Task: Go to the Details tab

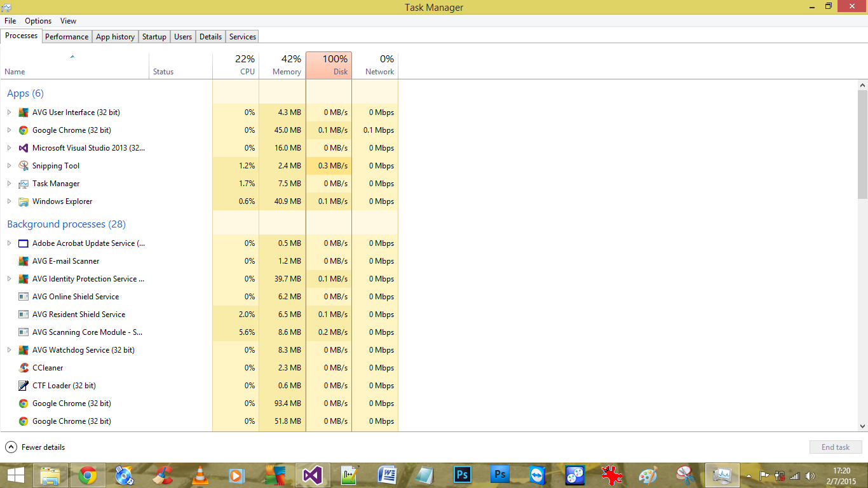Action: coord(210,37)
